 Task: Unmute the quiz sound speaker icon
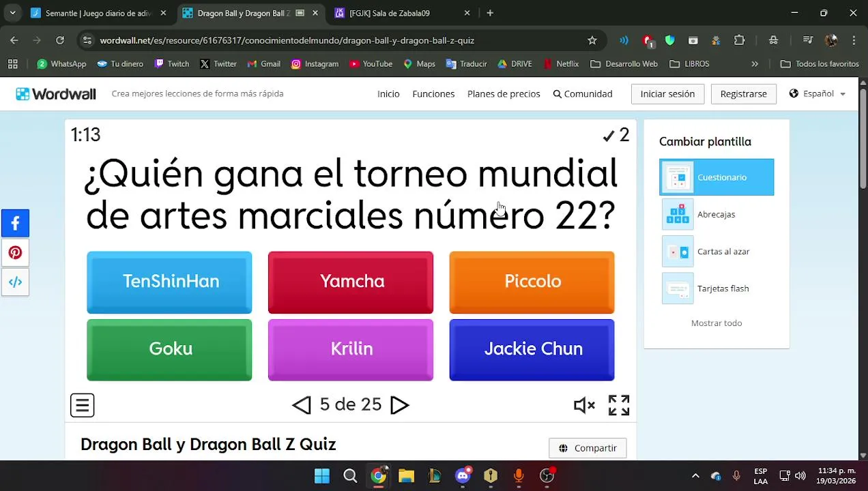584,405
